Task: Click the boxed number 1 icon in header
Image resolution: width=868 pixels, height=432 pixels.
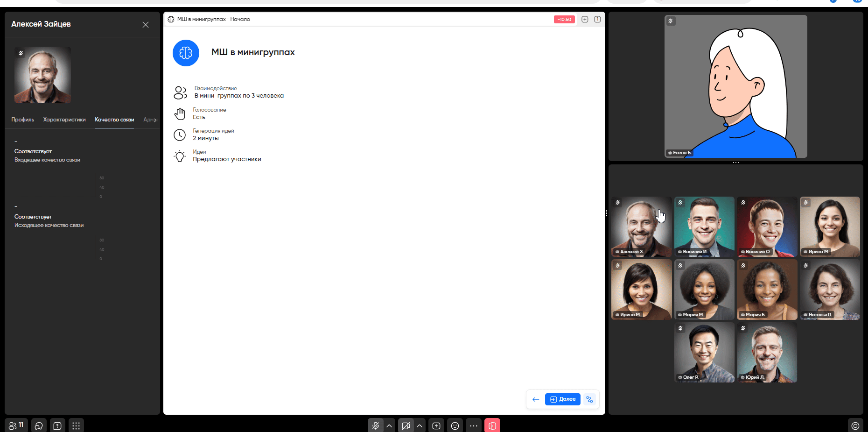Action: [597, 19]
